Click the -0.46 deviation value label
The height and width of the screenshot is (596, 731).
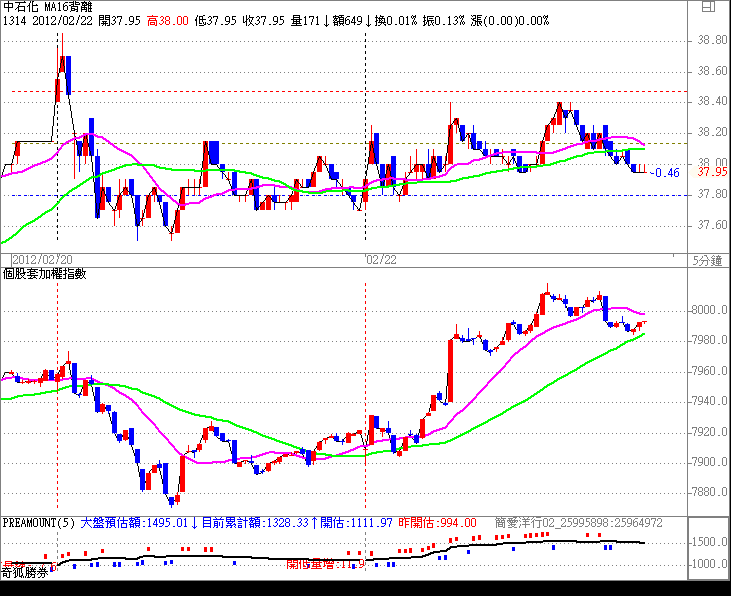coord(666,172)
